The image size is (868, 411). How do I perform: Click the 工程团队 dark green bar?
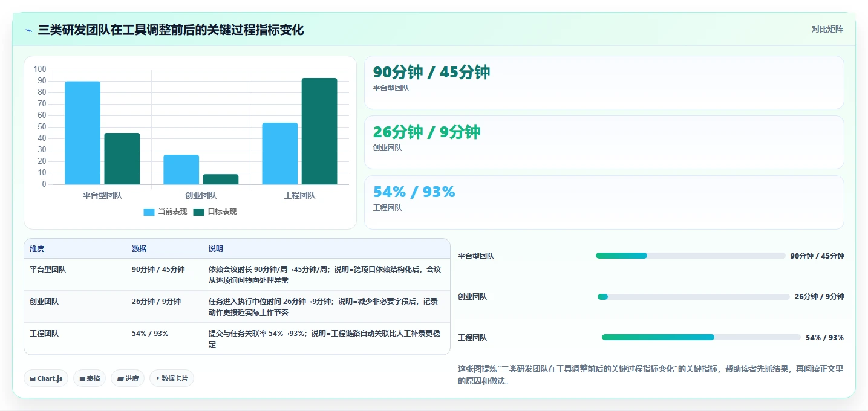point(319,131)
